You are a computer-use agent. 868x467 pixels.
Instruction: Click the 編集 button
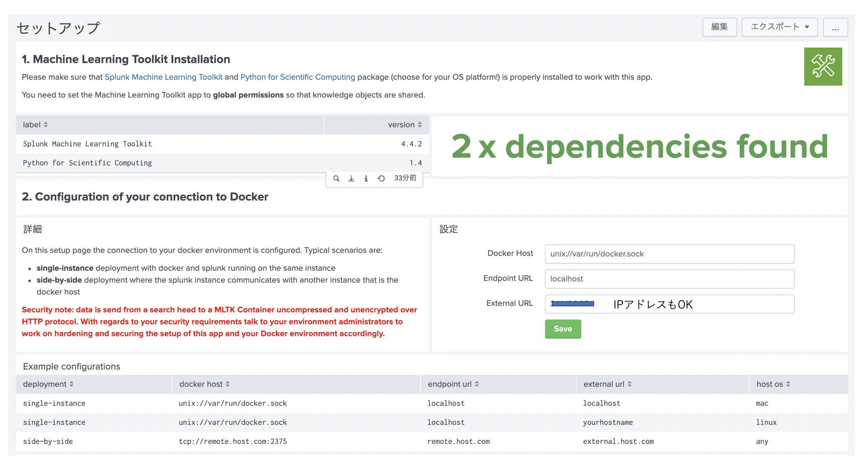719,27
